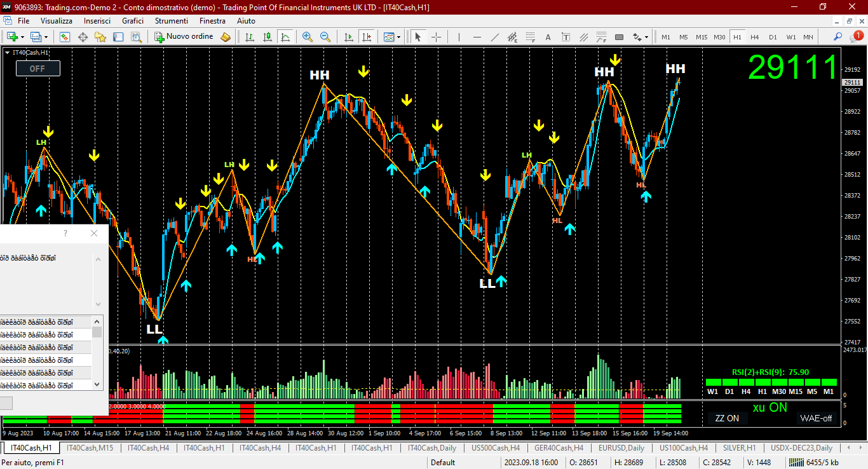
Task: Click the Nuovo ordine button
Action: click(184, 37)
